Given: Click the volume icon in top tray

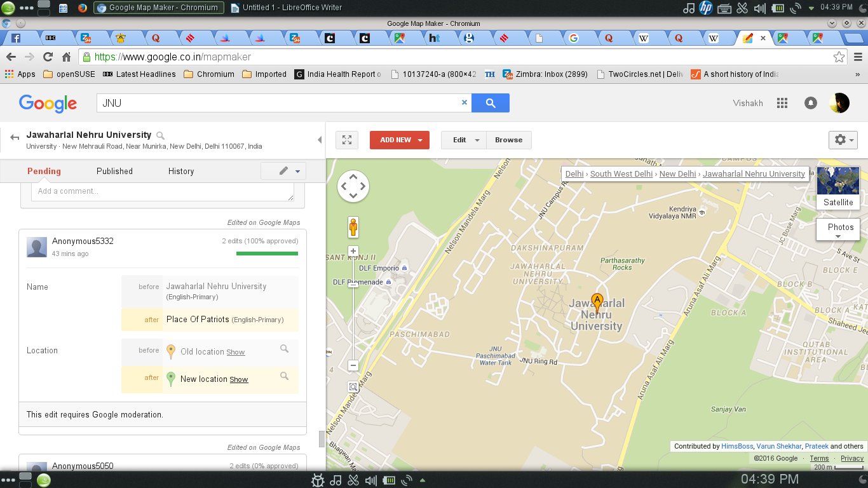Looking at the screenshot, I should tap(759, 8).
